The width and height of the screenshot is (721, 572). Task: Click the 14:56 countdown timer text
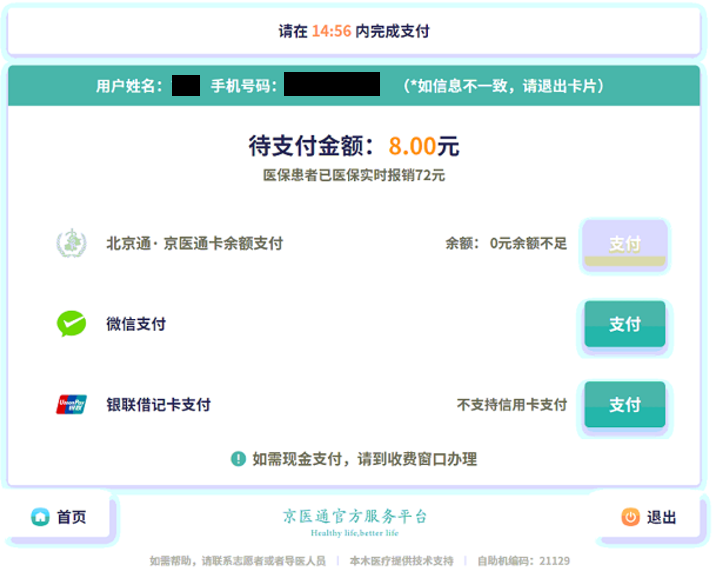pos(332,31)
